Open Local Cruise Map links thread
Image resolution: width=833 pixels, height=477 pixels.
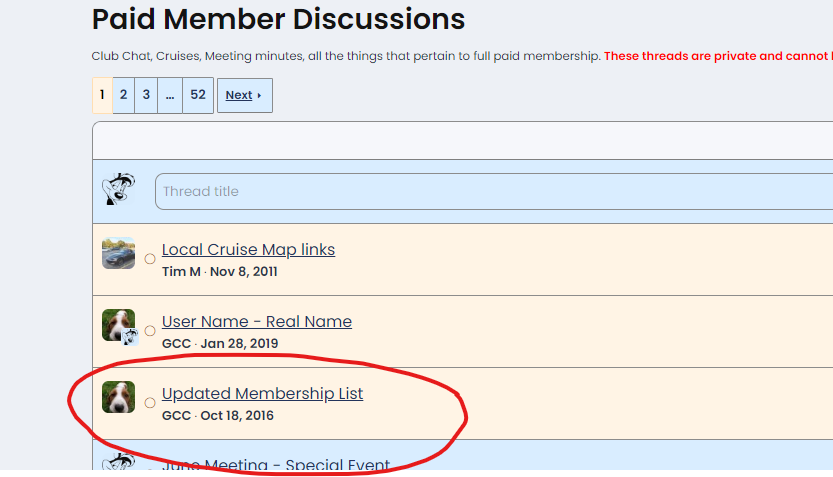coord(248,249)
